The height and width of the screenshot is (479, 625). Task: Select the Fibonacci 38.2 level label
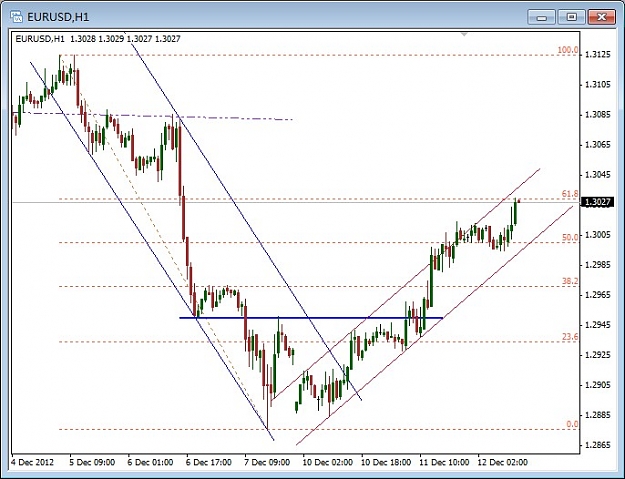(570, 281)
